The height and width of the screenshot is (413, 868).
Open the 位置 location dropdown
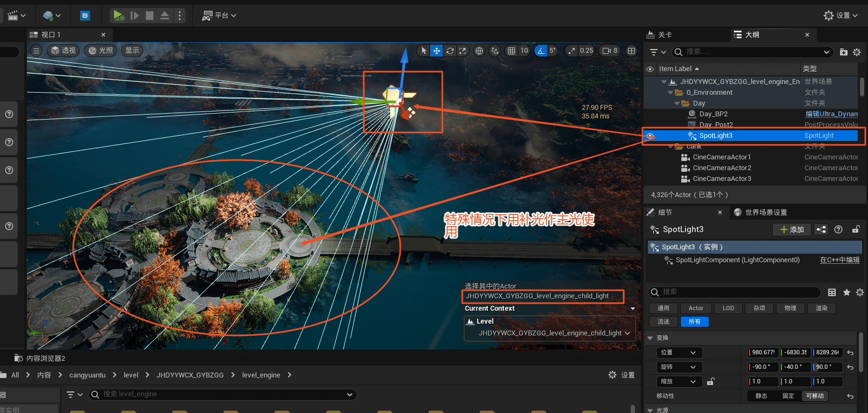click(678, 352)
